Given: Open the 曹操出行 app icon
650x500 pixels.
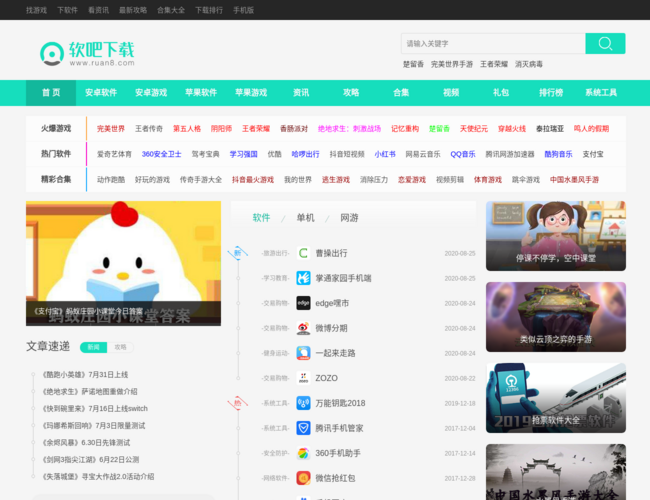Looking at the screenshot, I should 303,253.
